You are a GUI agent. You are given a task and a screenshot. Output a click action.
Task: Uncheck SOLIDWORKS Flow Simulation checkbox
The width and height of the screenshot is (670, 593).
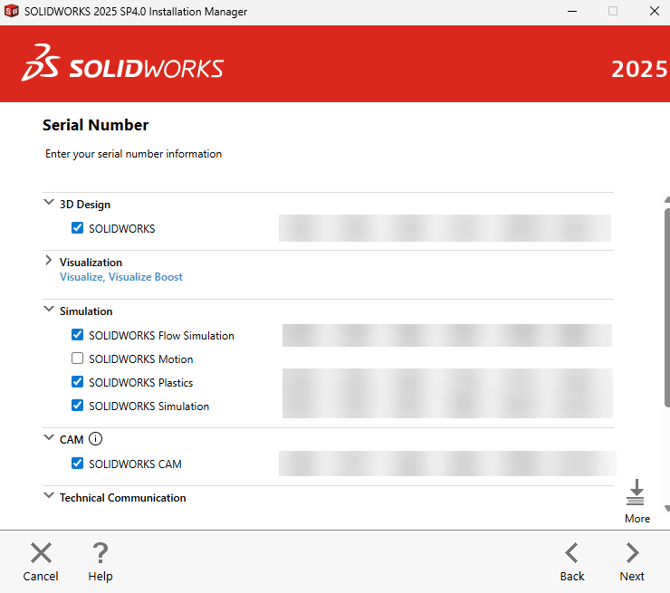[77, 335]
